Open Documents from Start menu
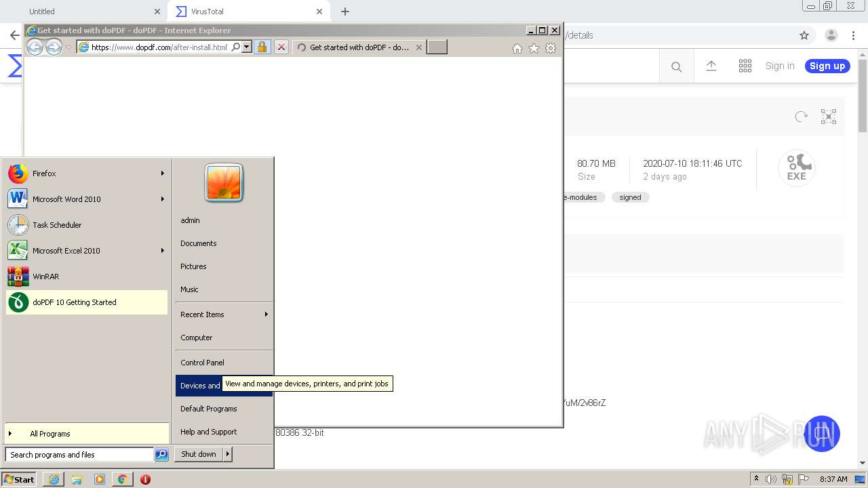The image size is (868, 488). [x=224, y=243]
